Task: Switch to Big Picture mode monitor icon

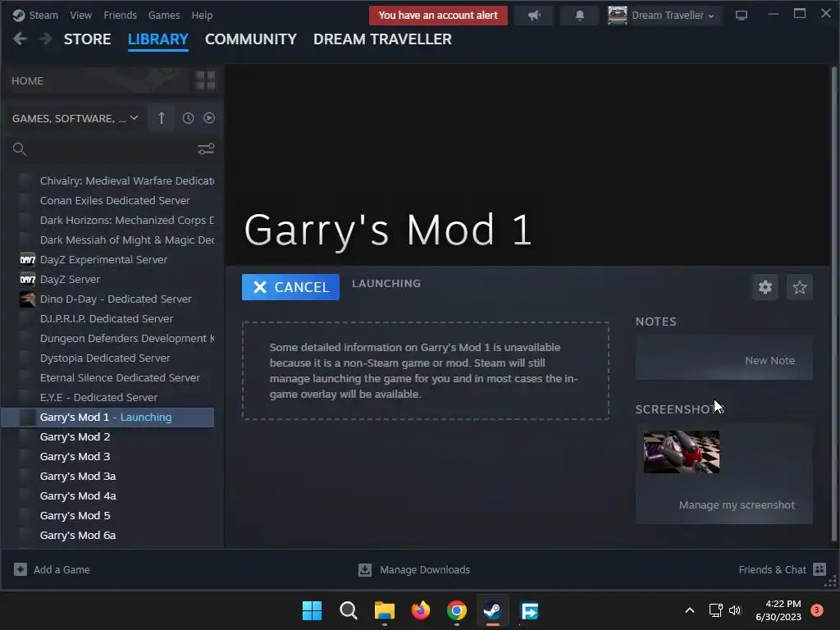Action: coord(742,16)
